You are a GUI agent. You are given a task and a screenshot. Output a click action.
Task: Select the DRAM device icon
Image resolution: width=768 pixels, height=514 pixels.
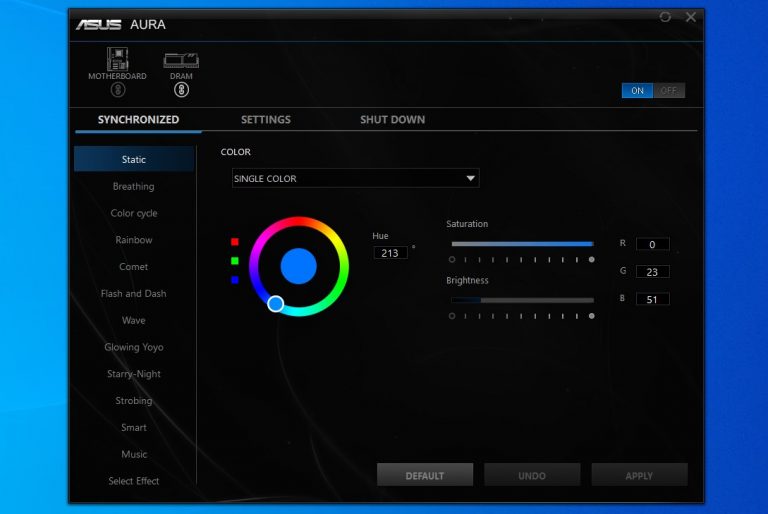click(x=180, y=60)
